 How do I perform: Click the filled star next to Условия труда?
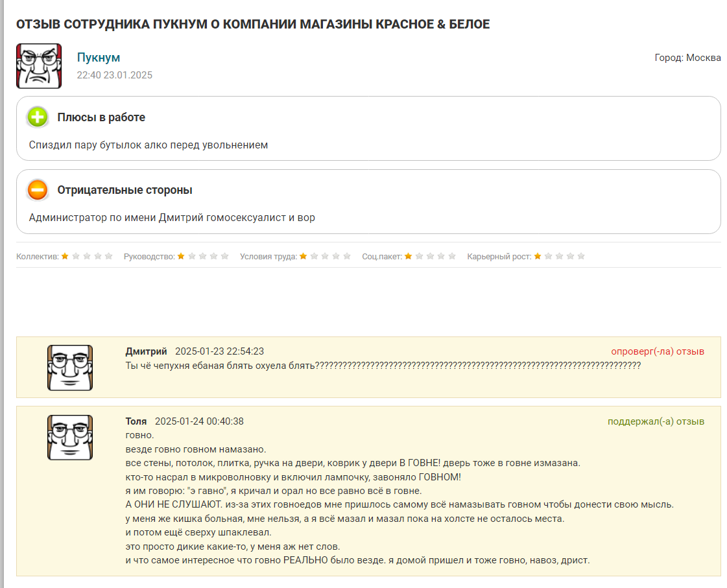[304, 256]
